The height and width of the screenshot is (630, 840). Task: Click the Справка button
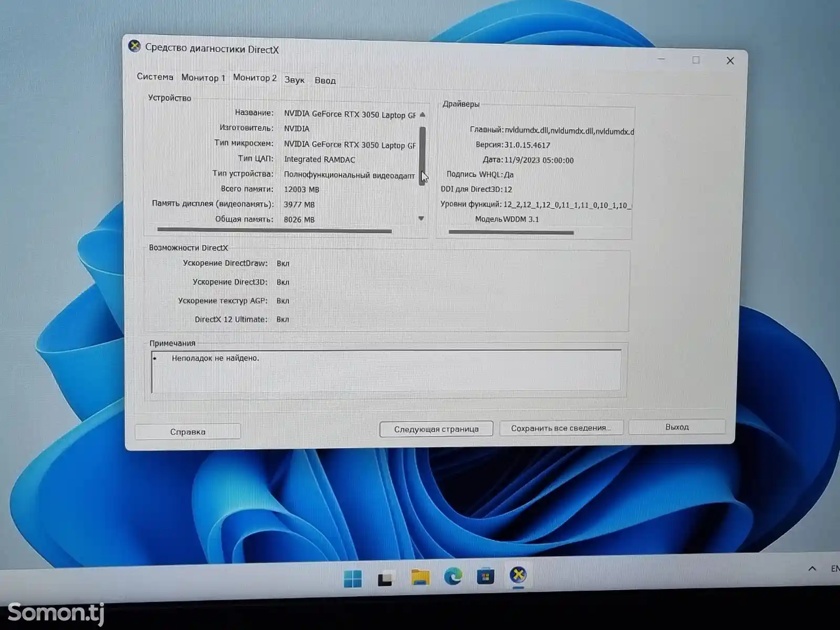188,432
